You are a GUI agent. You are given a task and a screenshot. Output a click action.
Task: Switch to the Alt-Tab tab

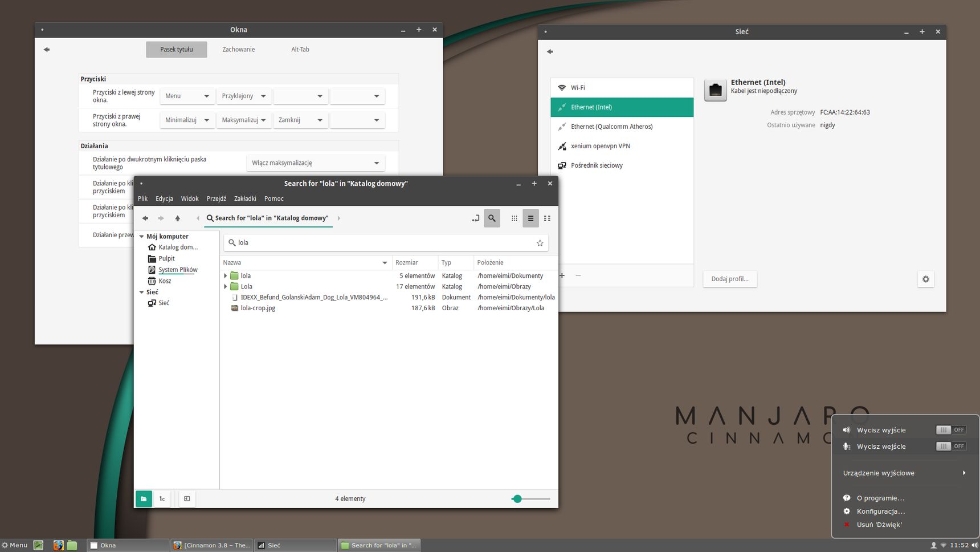(x=300, y=50)
